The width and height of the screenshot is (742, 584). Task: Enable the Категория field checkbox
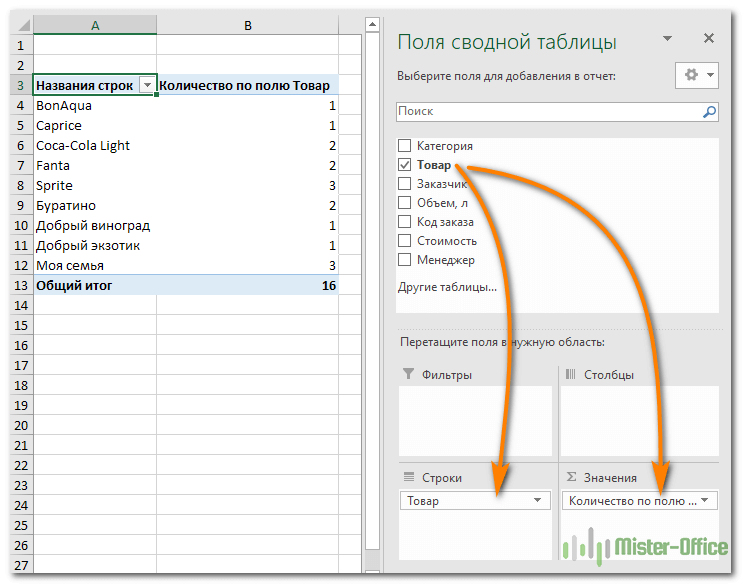(x=404, y=145)
